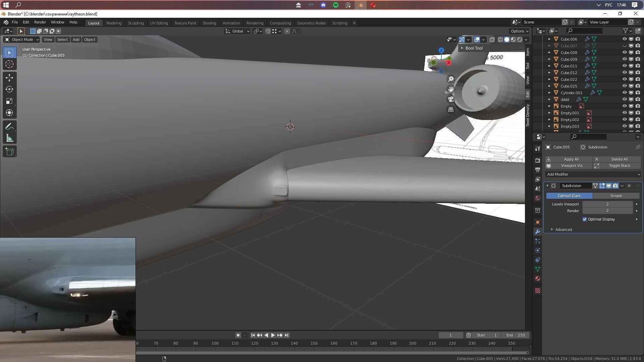
Task: Toggle visibility of Cylinder.001 in outliner
Action: coord(625,93)
